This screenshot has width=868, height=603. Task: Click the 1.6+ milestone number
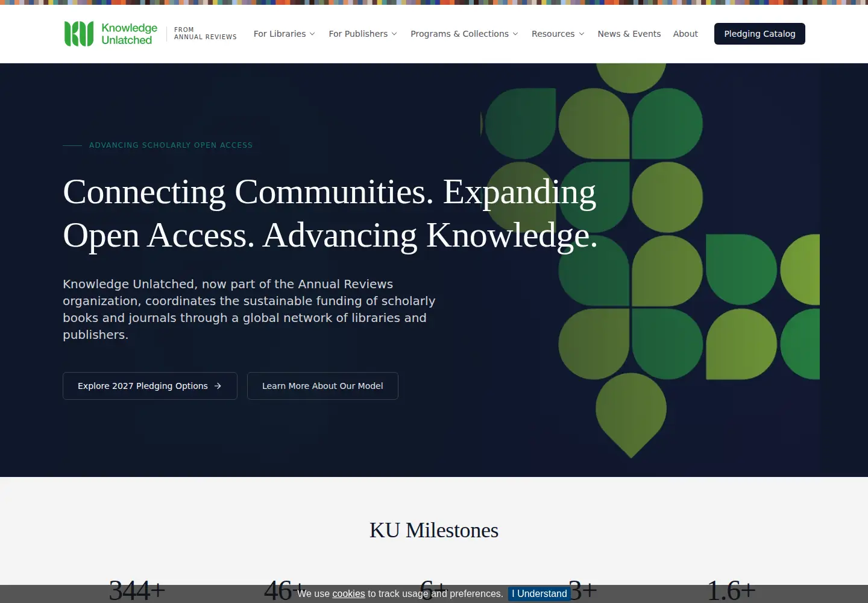tap(731, 590)
